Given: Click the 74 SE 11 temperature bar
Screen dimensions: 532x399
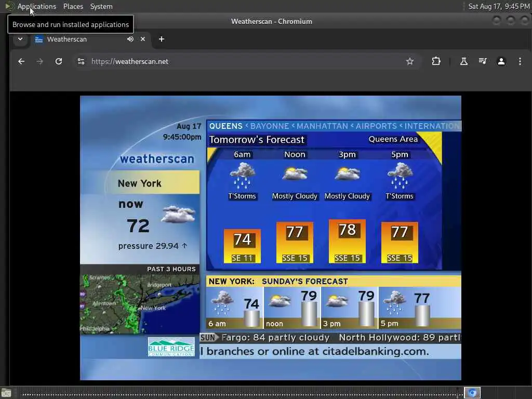Looking at the screenshot, I should click(242, 246).
